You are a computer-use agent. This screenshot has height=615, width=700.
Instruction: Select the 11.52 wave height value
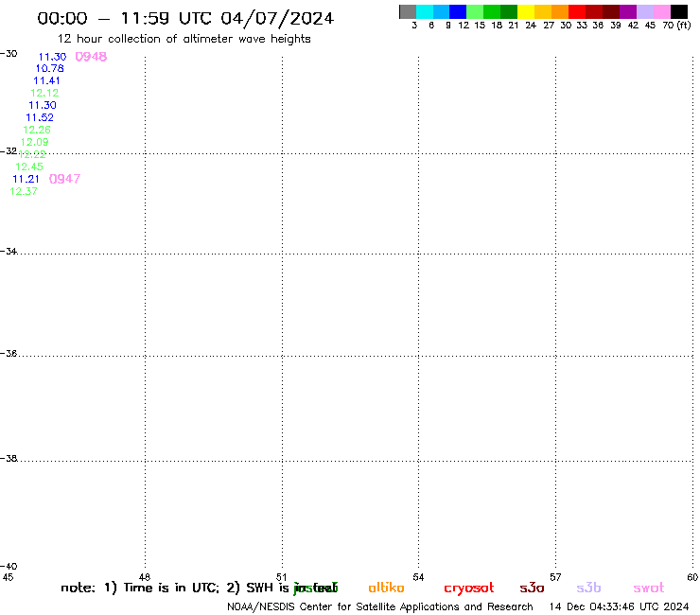pos(40,117)
